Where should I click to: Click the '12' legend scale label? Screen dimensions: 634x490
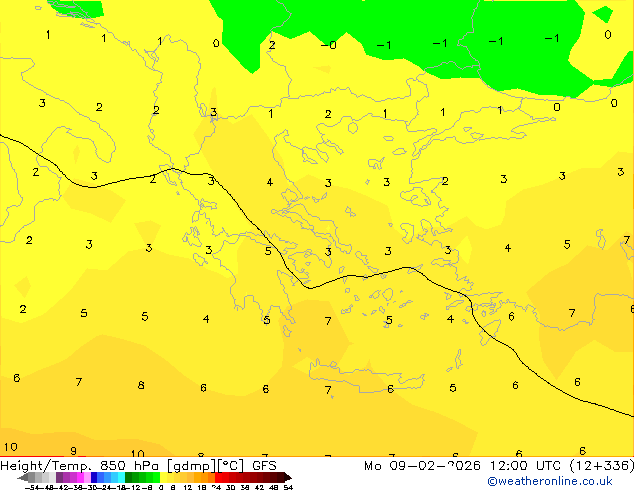(x=187, y=487)
